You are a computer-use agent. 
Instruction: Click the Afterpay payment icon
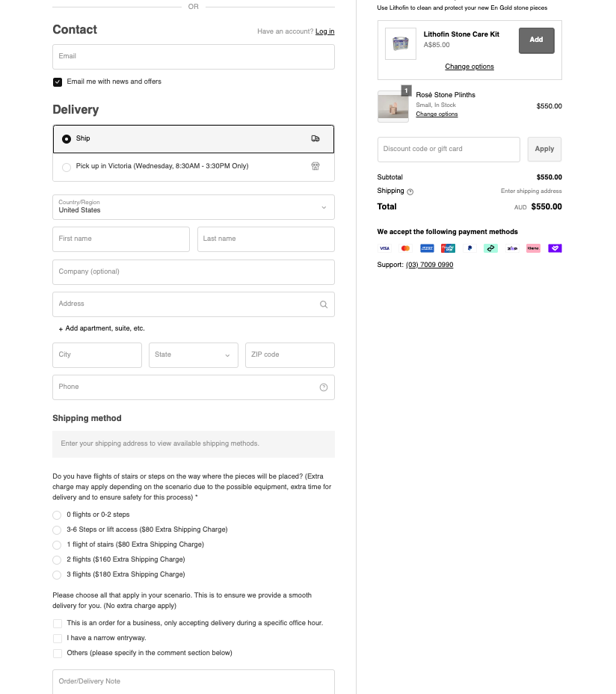(x=490, y=248)
